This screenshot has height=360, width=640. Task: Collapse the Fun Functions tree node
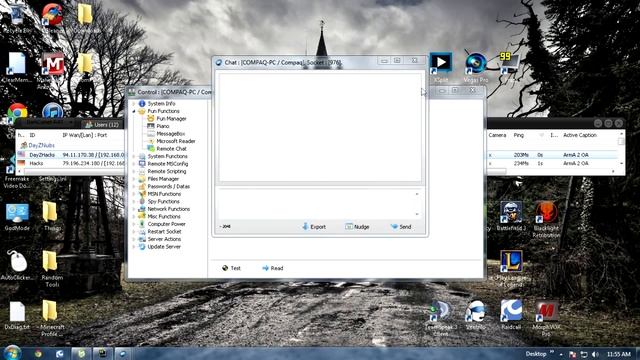pos(133,111)
